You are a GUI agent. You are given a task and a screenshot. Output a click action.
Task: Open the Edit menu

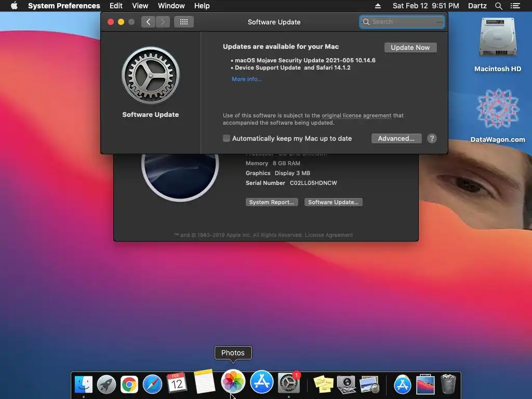point(116,6)
